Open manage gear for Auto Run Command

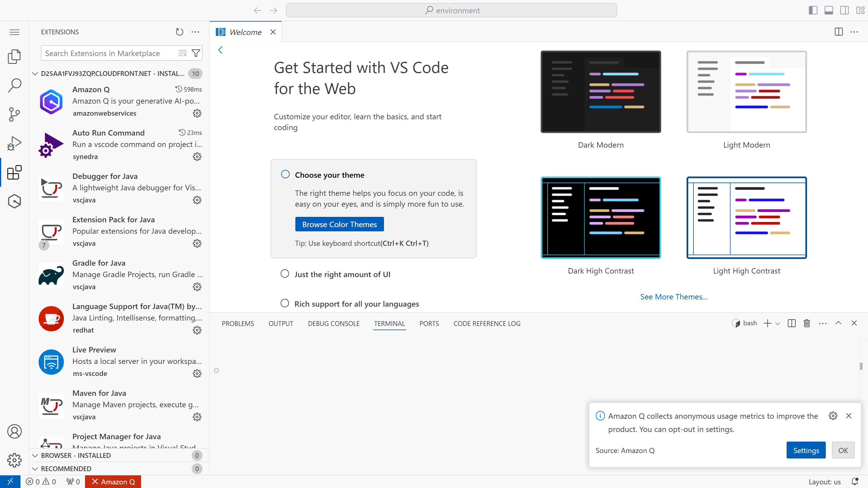coord(197,157)
